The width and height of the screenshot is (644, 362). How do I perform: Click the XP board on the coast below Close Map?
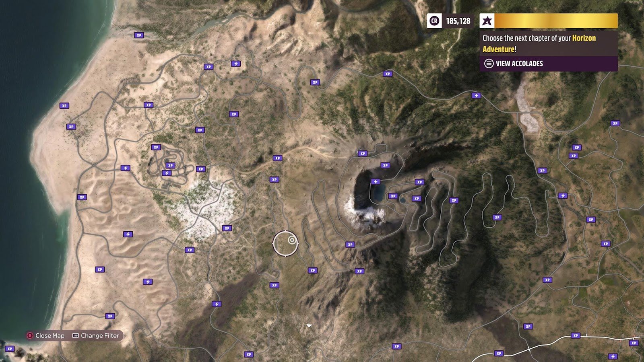tap(10, 349)
